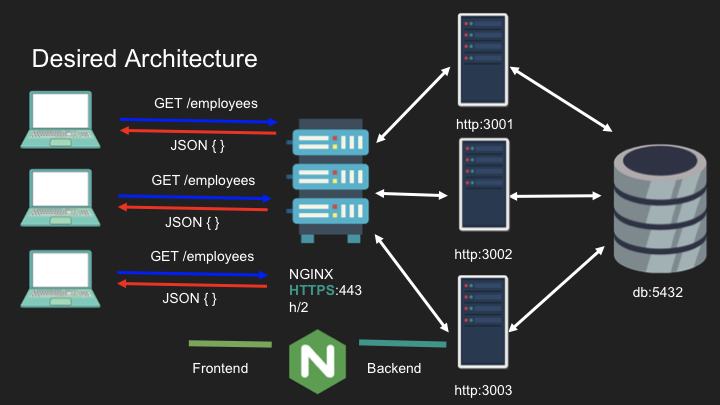Select the top GET /employees label
The width and height of the screenshot is (720, 405).
pos(206,103)
